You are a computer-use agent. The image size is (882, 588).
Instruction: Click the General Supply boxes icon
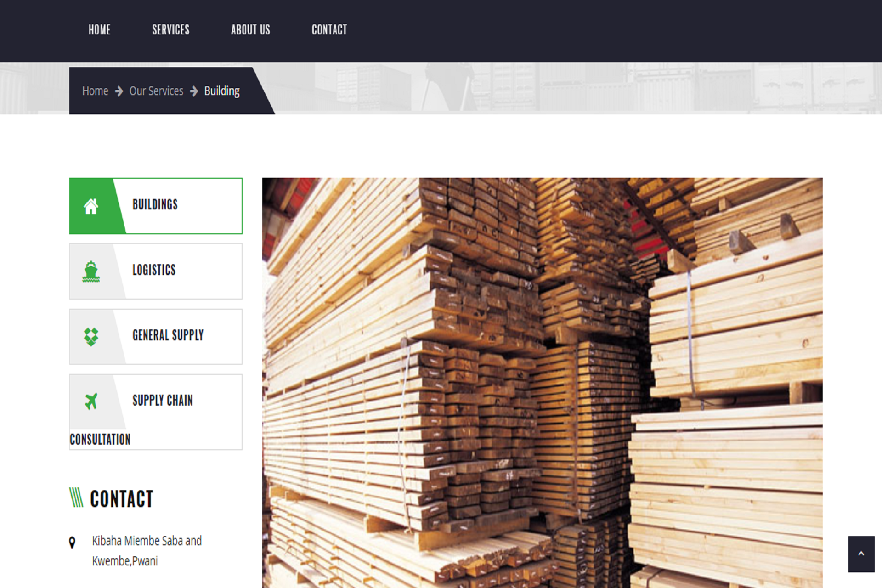tap(91, 337)
